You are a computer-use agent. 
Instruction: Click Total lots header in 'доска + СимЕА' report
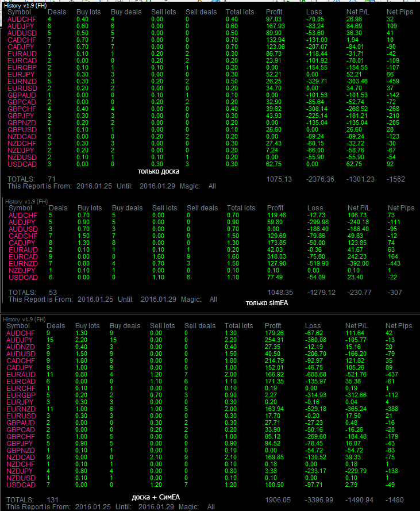pyautogui.click(x=238, y=326)
